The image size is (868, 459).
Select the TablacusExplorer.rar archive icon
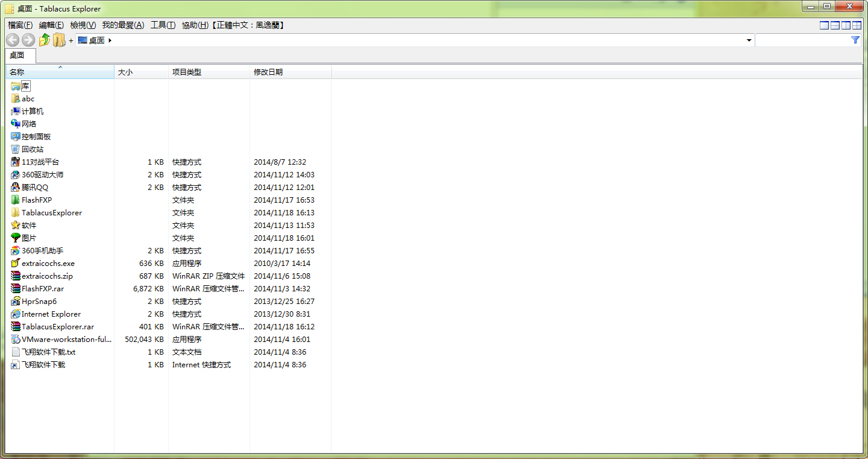[x=16, y=326]
